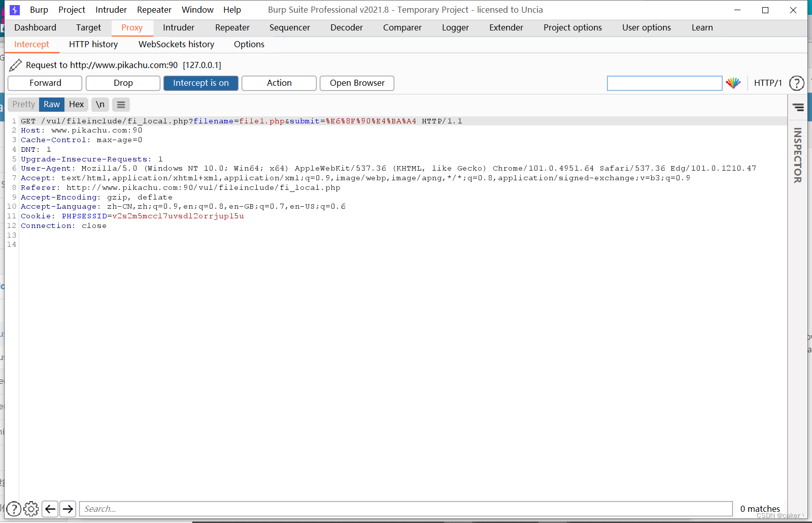
Task: Open the Window menu
Action: coord(197,10)
